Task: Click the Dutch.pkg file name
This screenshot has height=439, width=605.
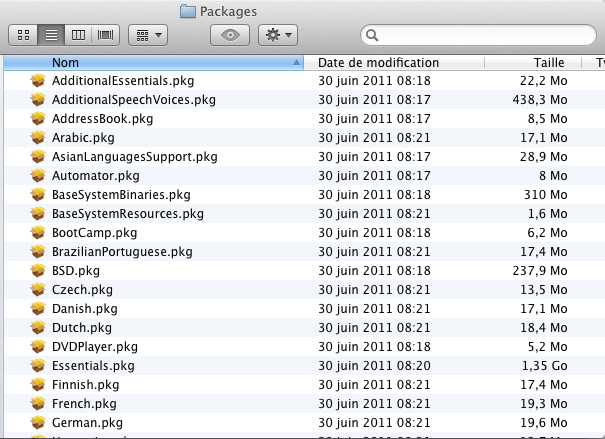Action: coord(82,328)
